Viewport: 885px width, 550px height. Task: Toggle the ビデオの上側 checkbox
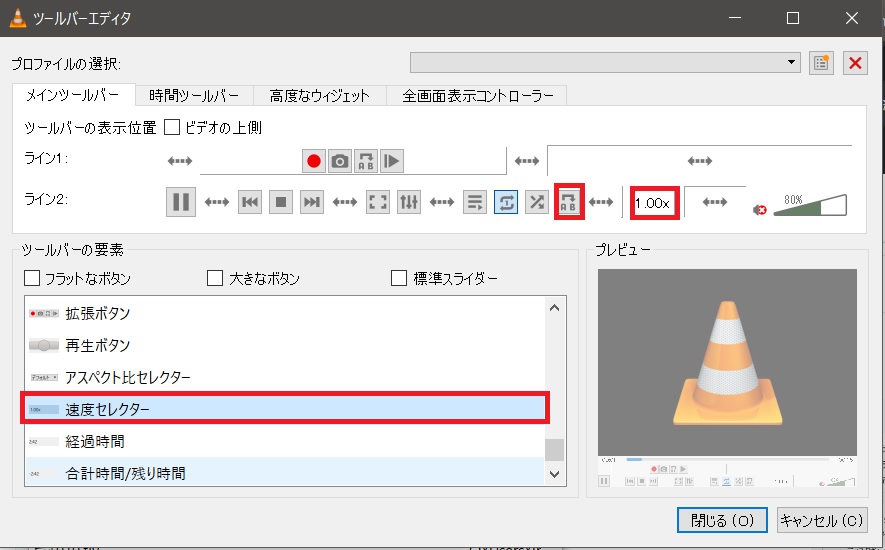(x=172, y=128)
